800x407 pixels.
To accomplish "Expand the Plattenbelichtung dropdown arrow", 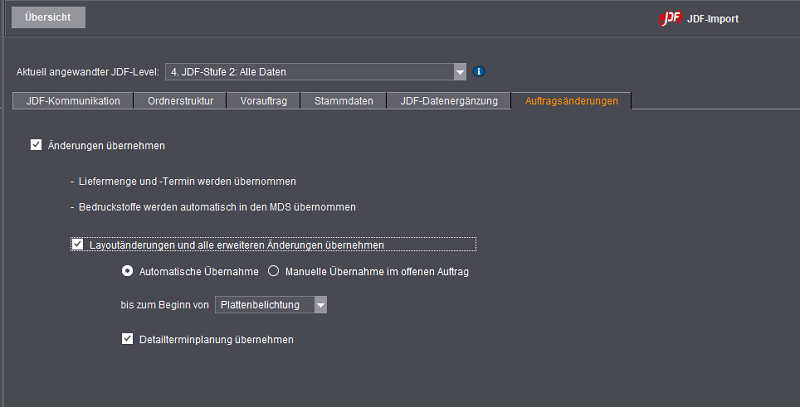I will (320, 304).
